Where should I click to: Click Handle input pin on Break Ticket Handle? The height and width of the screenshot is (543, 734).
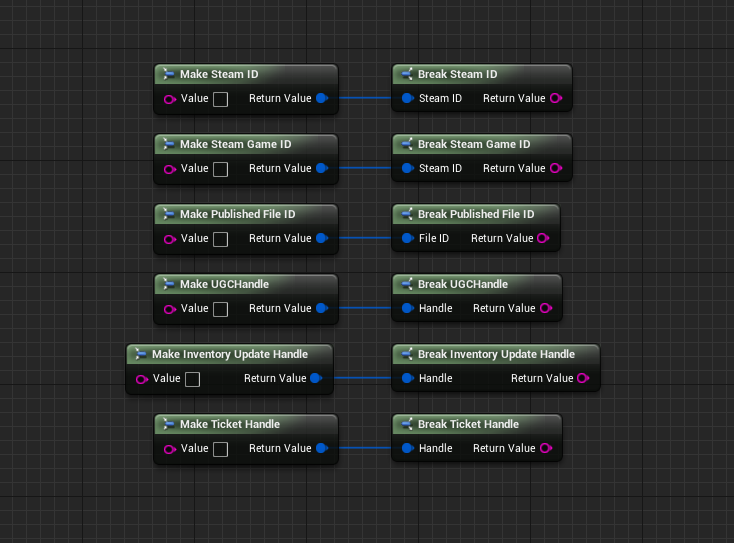408,448
